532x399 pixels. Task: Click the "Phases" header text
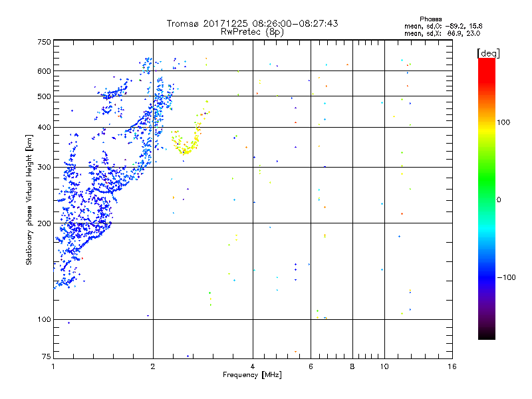pyautogui.click(x=430, y=19)
